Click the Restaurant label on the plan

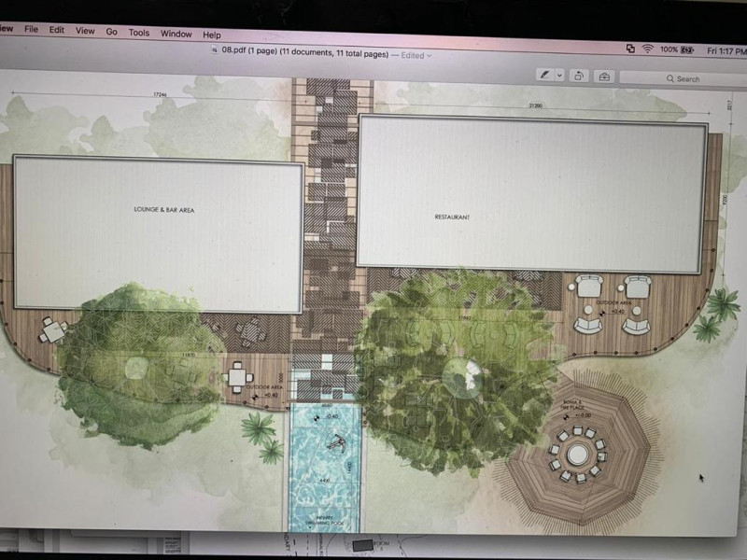pyautogui.click(x=452, y=217)
